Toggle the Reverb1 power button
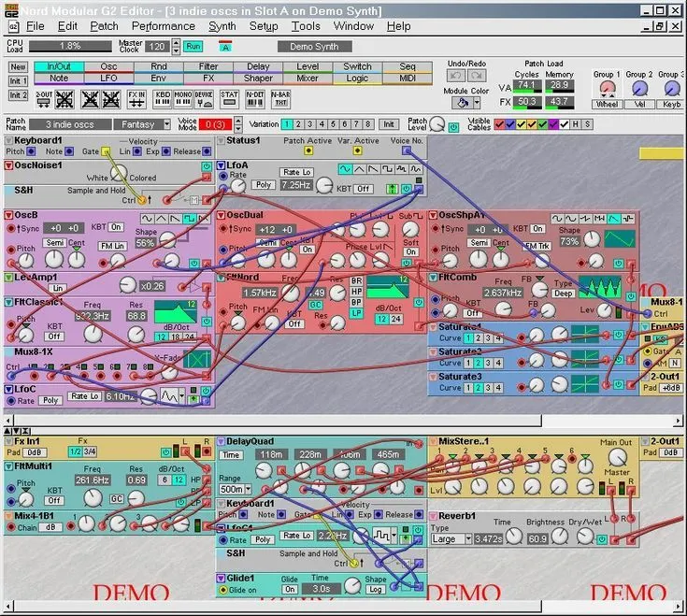Viewport: 687px width, 616px height. click(602, 539)
